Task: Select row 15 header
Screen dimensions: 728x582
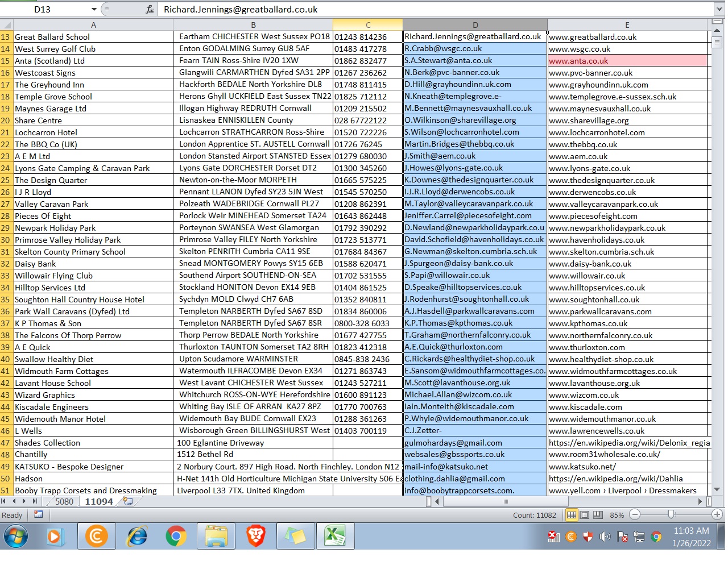Action: (6, 60)
